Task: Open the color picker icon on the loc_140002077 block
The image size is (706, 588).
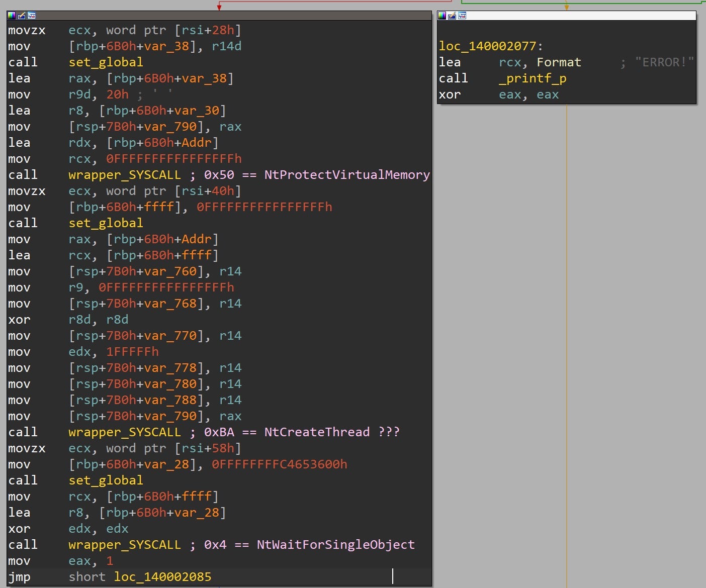Action: coord(442,16)
